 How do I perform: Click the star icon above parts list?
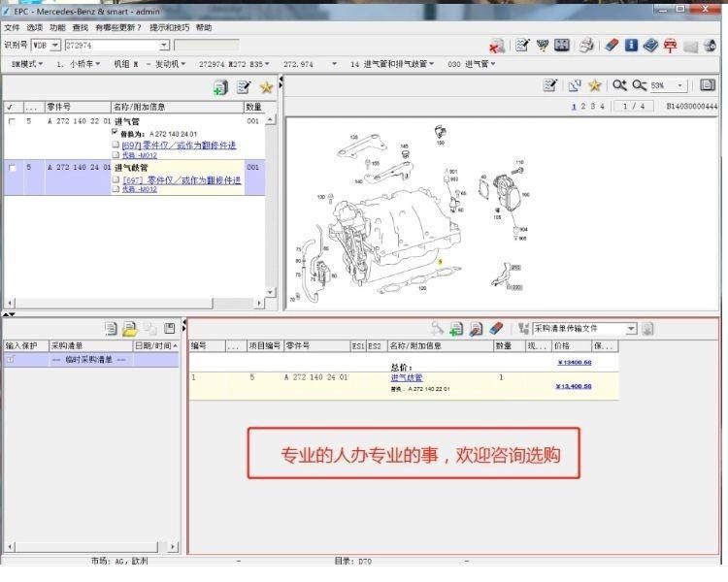(266, 86)
